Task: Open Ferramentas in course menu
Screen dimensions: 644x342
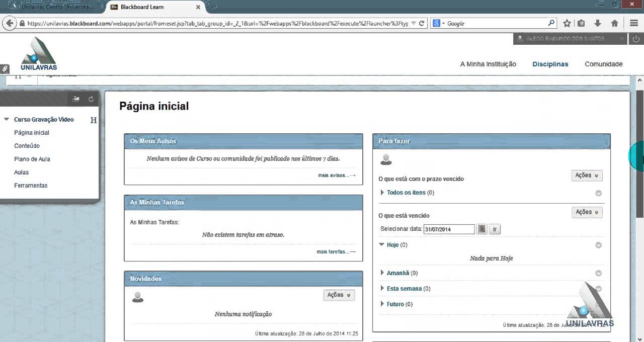Action: 31,185
